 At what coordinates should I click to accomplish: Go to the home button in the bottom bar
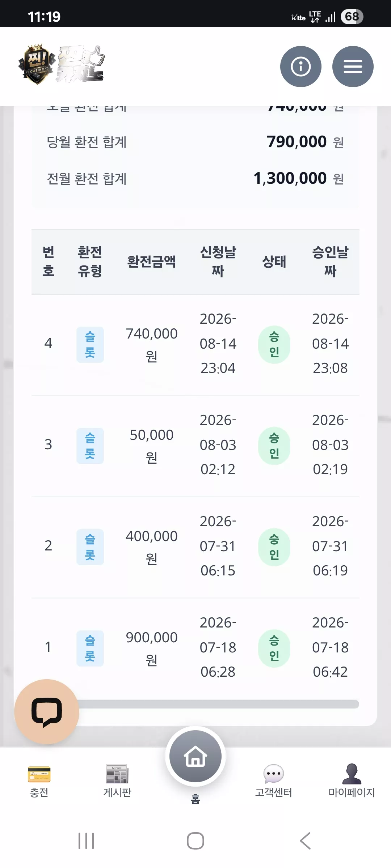point(195,756)
